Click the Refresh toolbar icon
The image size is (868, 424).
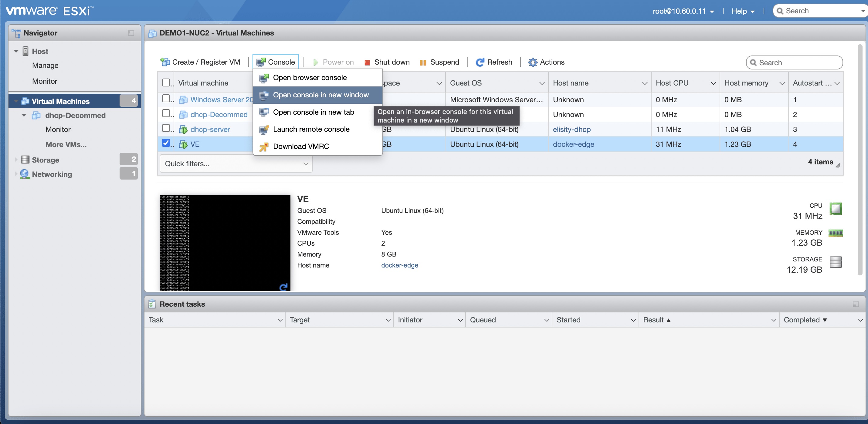[x=480, y=62]
